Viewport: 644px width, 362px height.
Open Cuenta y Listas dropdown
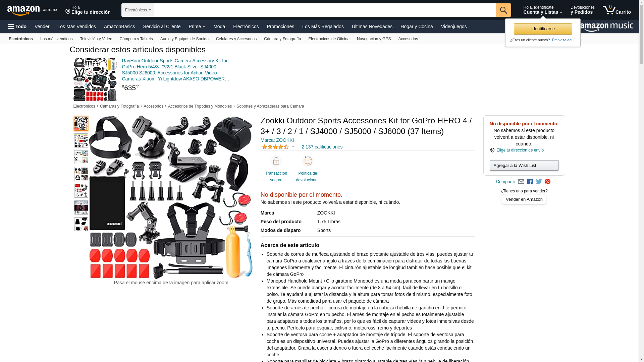tap(543, 10)
